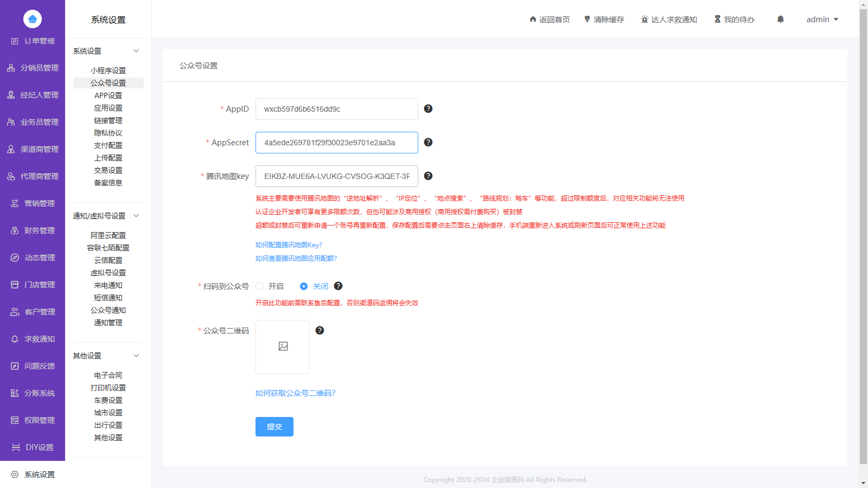Click the home logo icon in sidebar
This screenshot has width=868, height=488.
[x=33, y=19]
